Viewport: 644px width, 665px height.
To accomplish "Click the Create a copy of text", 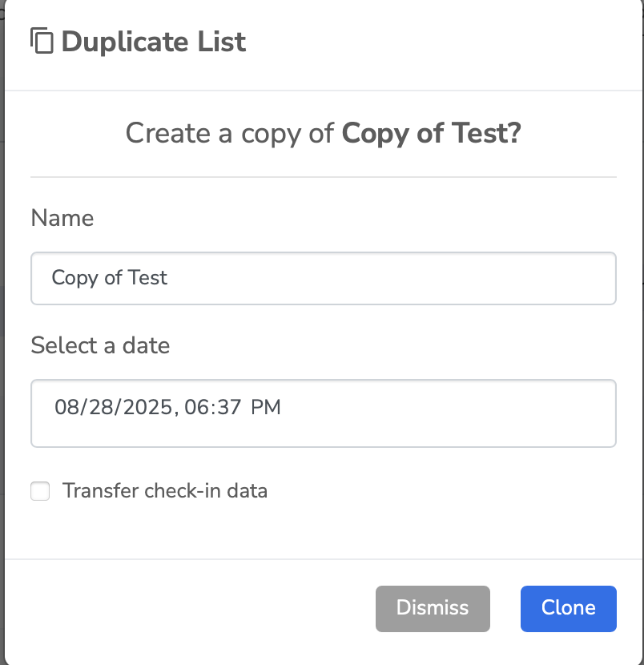I will [230, 134].
